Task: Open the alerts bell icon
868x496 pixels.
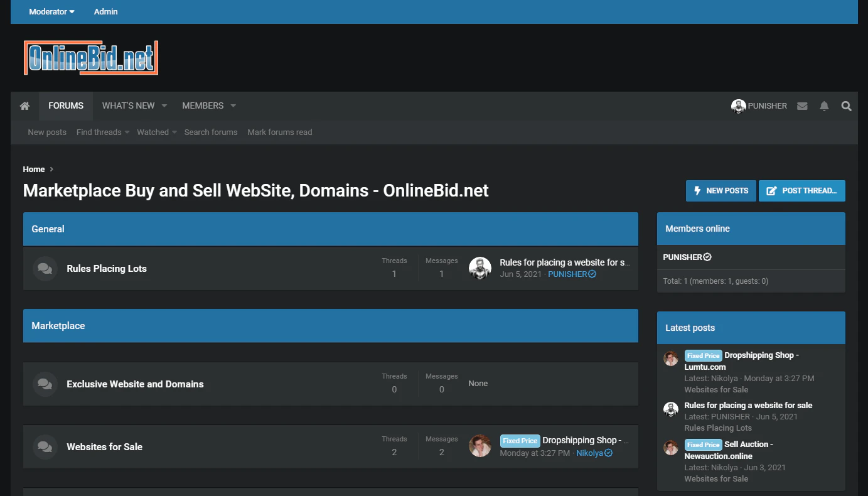Action: point(824,106)
